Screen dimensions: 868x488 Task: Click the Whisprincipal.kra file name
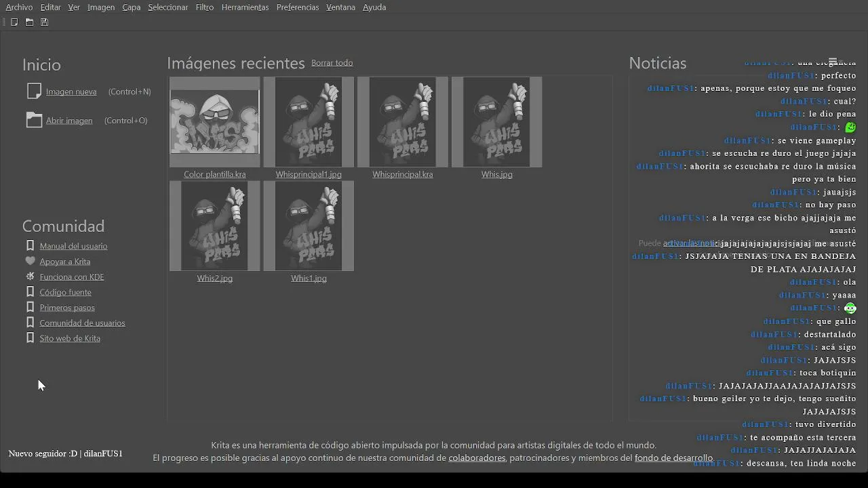pos(403,174)
